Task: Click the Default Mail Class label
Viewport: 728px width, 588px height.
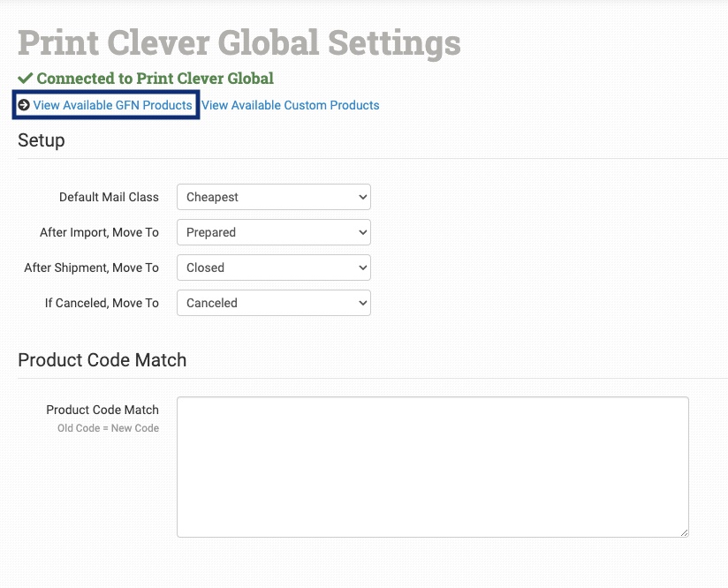Action: (109, 197)
